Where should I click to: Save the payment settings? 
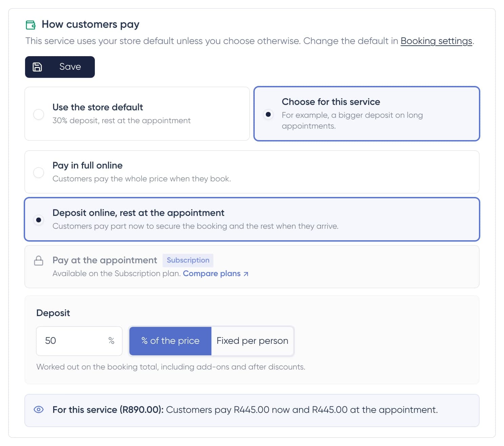[x=60, y=67]
